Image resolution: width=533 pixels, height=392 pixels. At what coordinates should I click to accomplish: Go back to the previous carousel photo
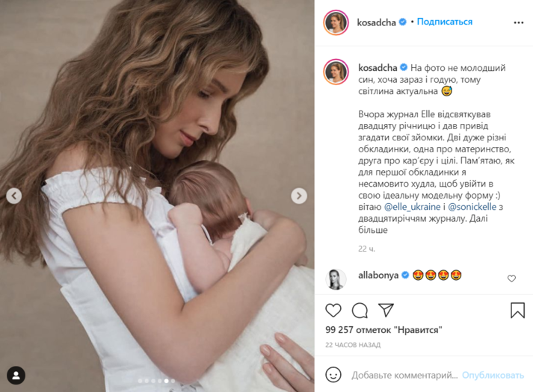click(x=14, y=196)
